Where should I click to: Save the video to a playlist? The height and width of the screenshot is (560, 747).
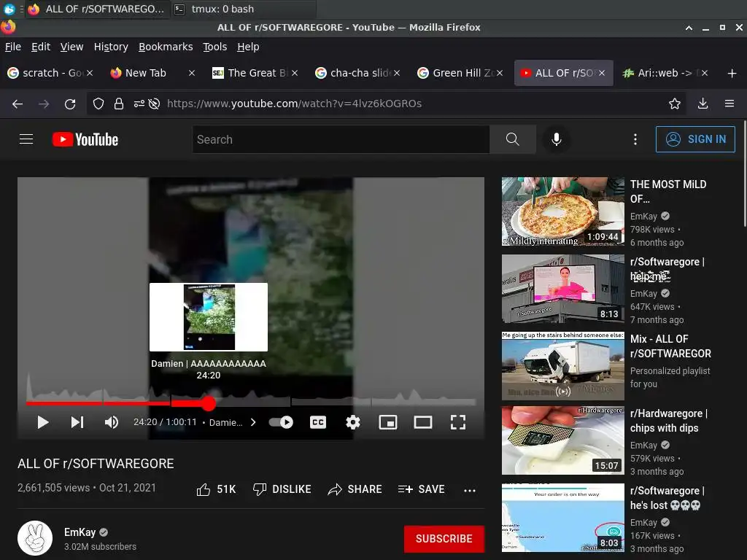coord(421,489)
